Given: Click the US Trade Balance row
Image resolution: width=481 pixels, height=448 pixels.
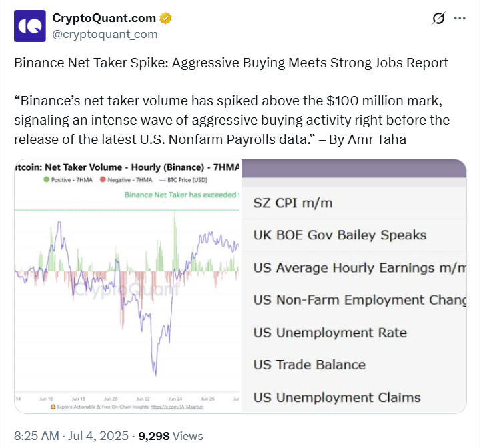Looking at the screenshot, I should (310, 365).
